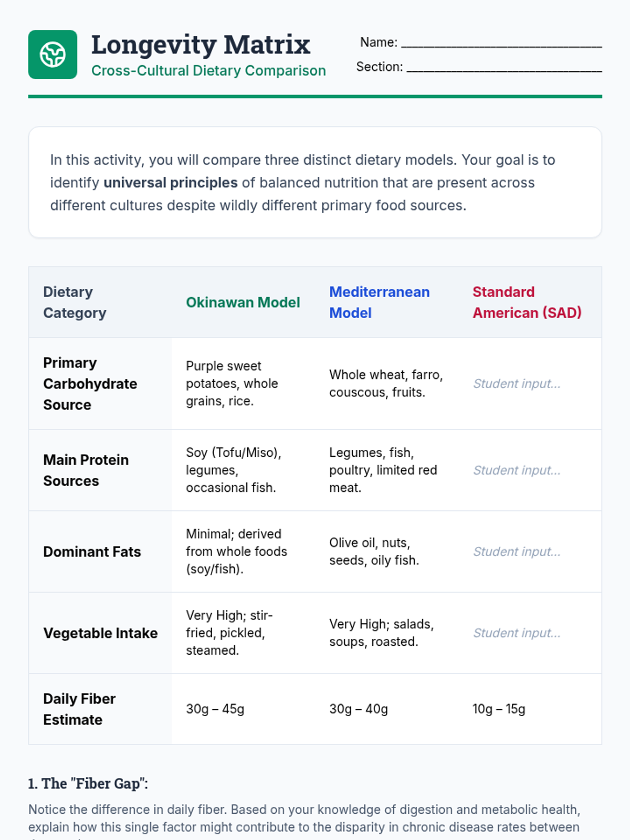
Task: Click the Okinawan fiber value 30g – 45g
Action: [215, 709]
